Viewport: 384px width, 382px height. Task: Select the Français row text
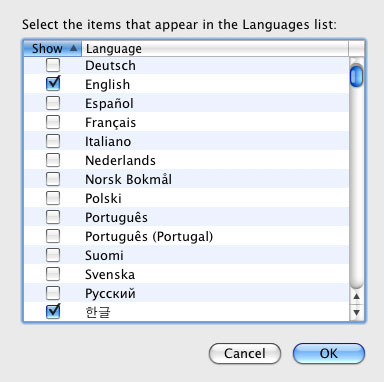coord(110,123)
